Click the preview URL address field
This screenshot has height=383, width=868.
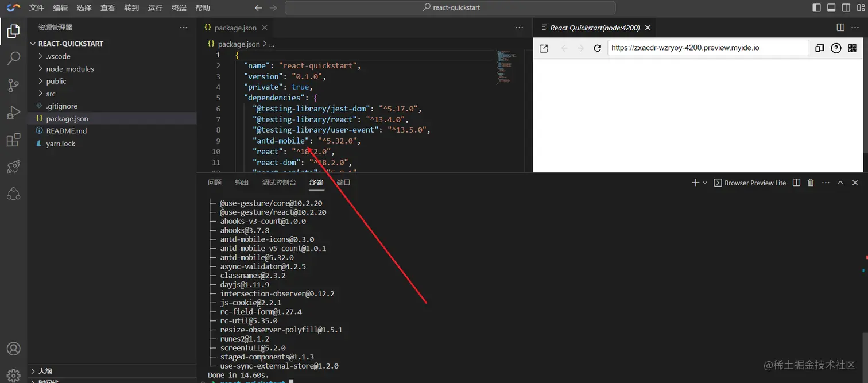pos(708,48)
